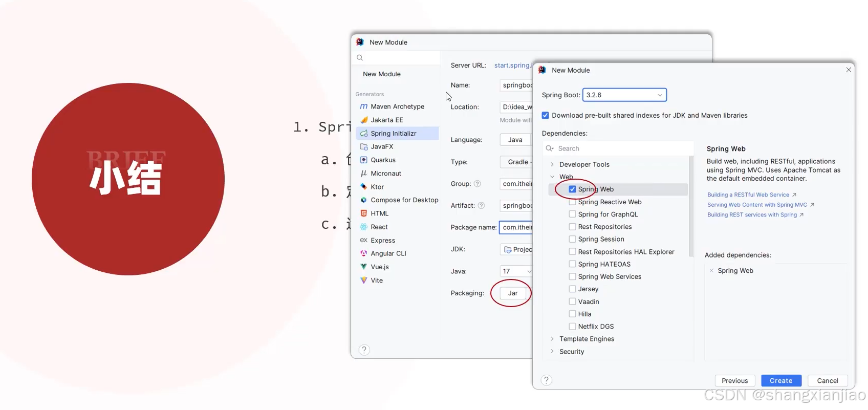Click the React generator icon
The height and width of the screenshot is (410, 868).
364,227
